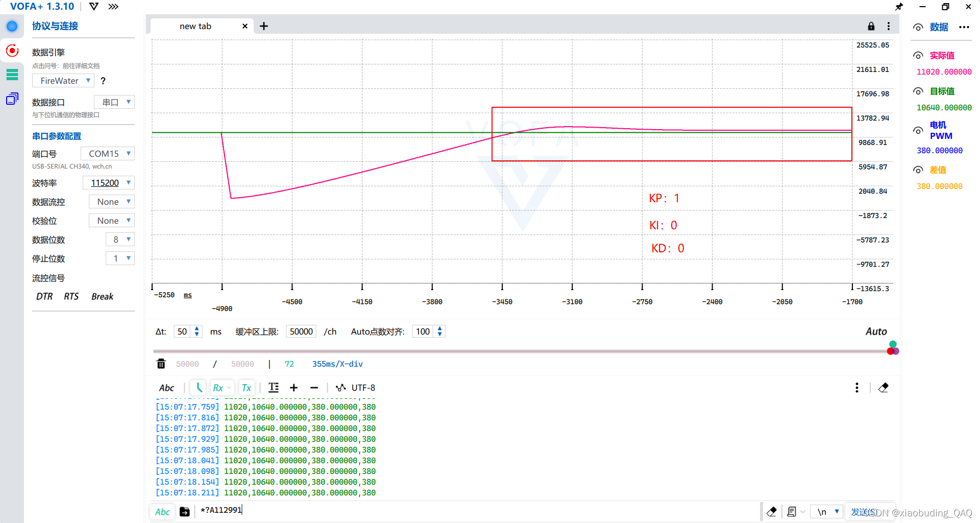Open the 校验位 None dropdown
Screen dimensions: 980x523
(x=112, y=221)
